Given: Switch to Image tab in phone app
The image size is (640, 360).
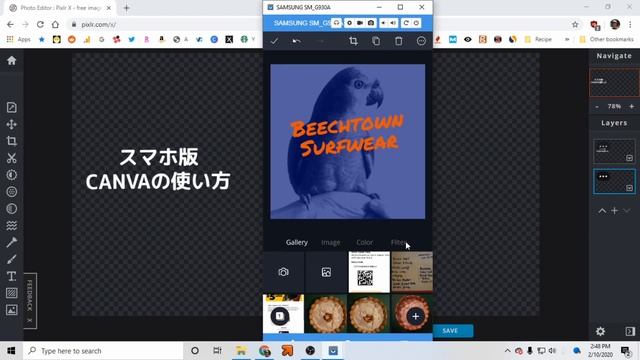Looking at the screenshot, I should point(331,242).
